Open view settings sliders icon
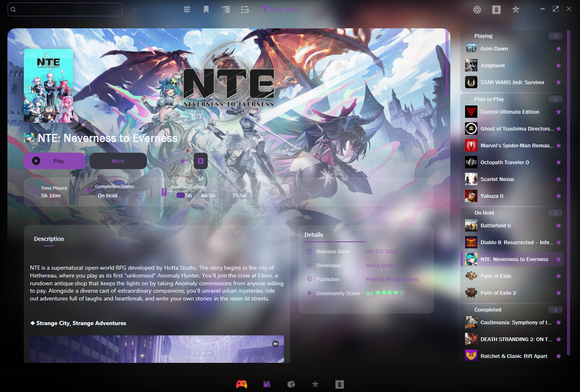 click(x=187, y=9)
